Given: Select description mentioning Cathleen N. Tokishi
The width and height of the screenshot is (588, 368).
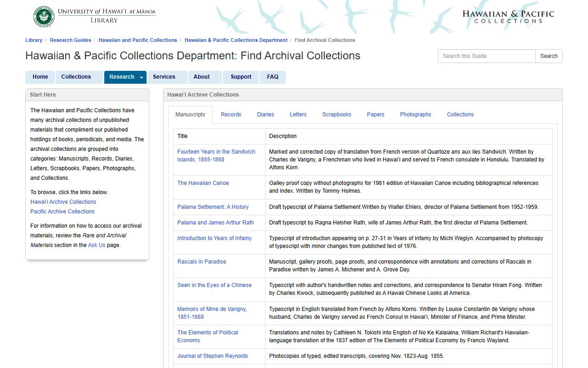Looking at the screenshot, I should (399, 336).
